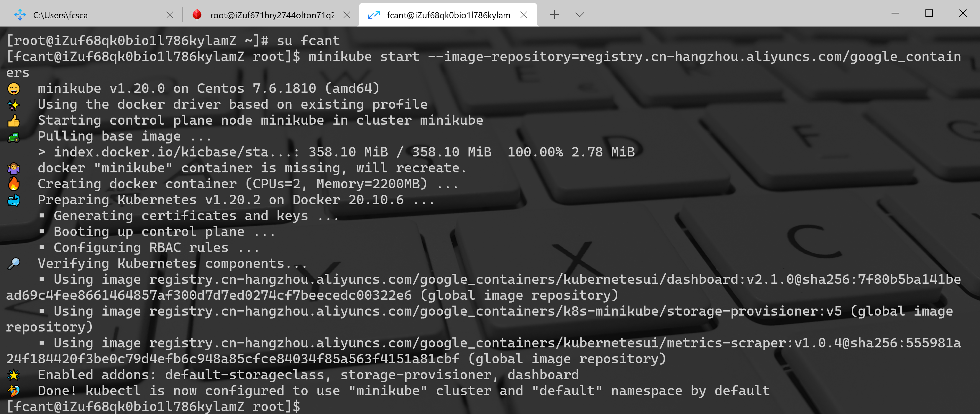
Task: Minimize the terminal window
Action: click(895, 14)
